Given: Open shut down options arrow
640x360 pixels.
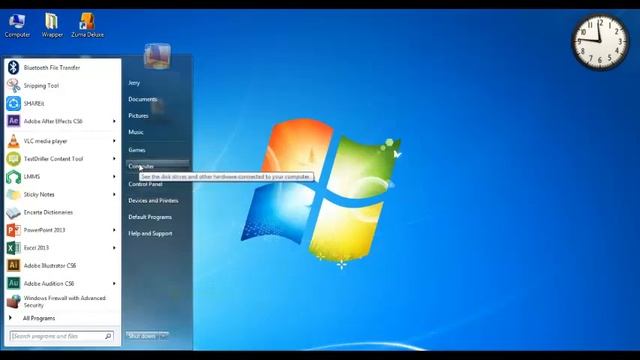Looking at the screenshot, I should click(163, 336).
